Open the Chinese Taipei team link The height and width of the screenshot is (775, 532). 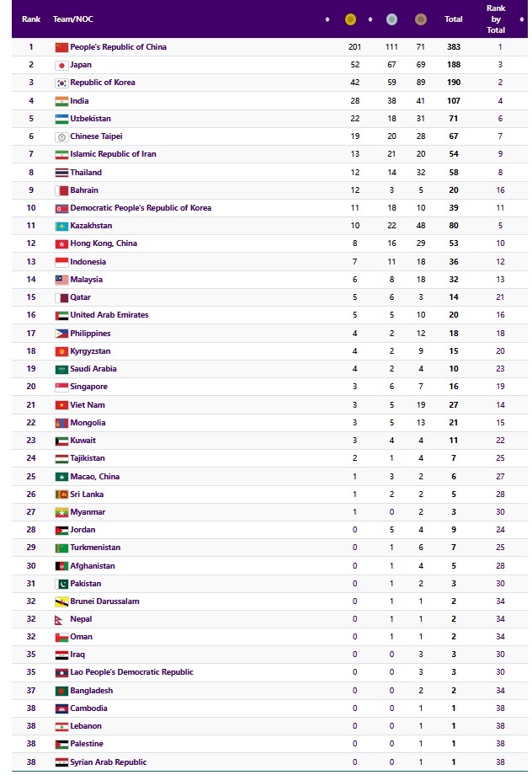coord(96,136)
